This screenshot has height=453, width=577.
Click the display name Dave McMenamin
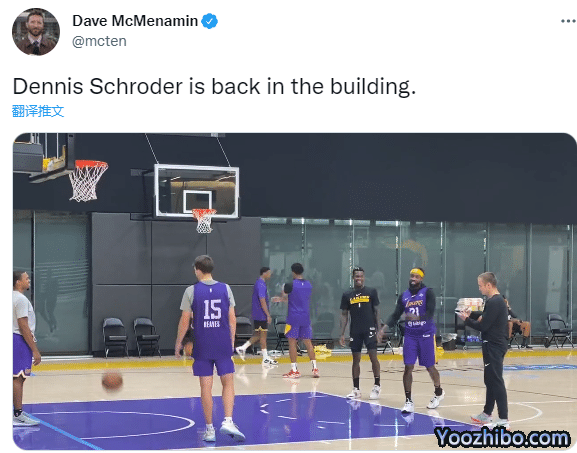[135, 21]
